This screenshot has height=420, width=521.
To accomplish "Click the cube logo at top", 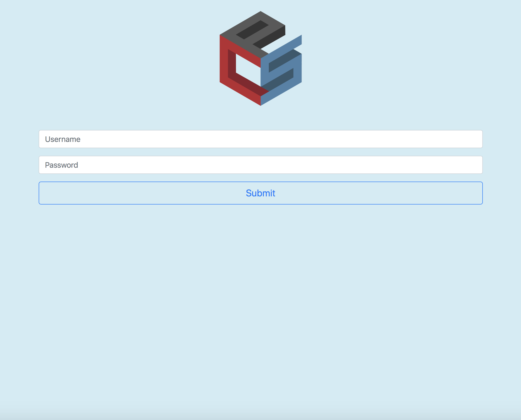I will 260,58.
